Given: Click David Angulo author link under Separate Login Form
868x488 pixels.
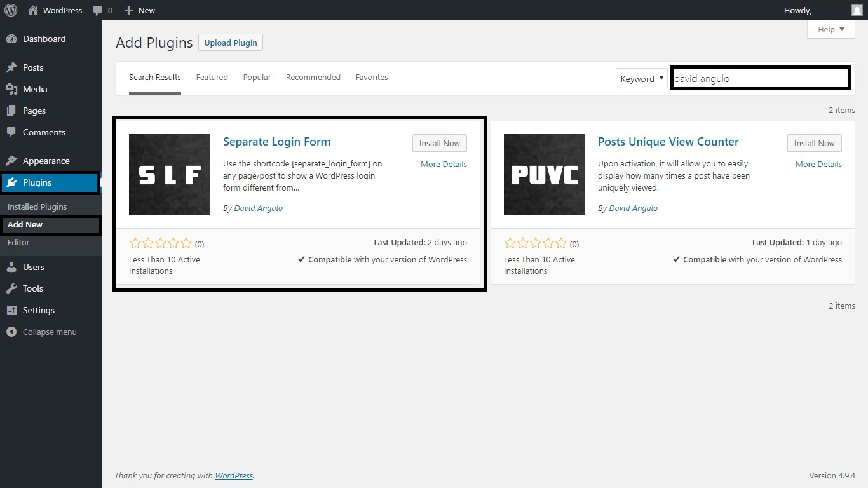Looking at the screenshot, I should pyautogui.click(x=259, y=208).
